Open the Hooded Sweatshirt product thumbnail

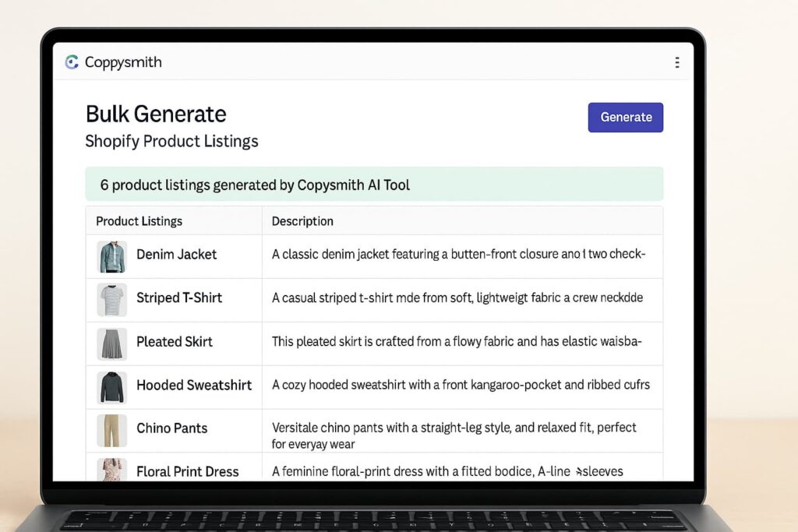click(112, 388)
